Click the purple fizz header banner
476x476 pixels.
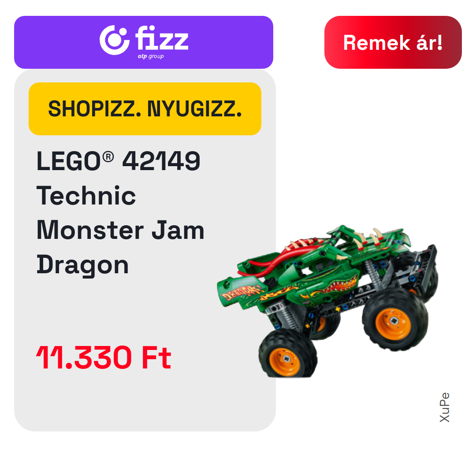click(144, 42)
